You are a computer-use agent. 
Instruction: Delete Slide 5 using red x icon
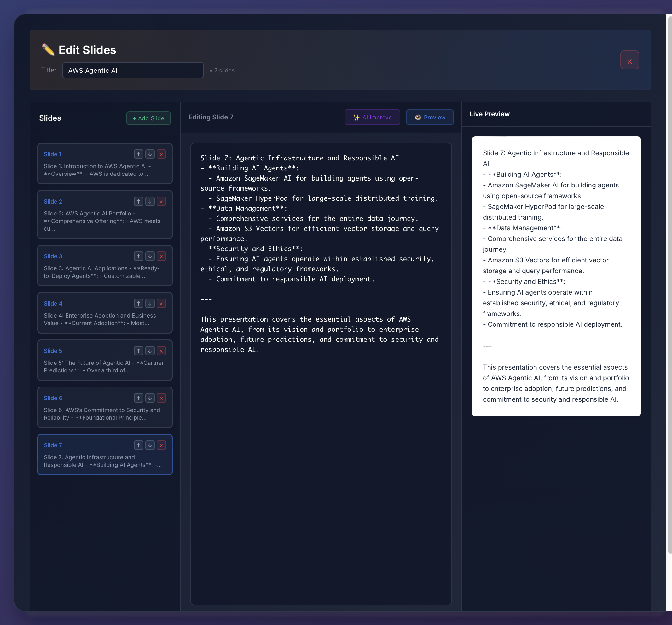(161, 351)
